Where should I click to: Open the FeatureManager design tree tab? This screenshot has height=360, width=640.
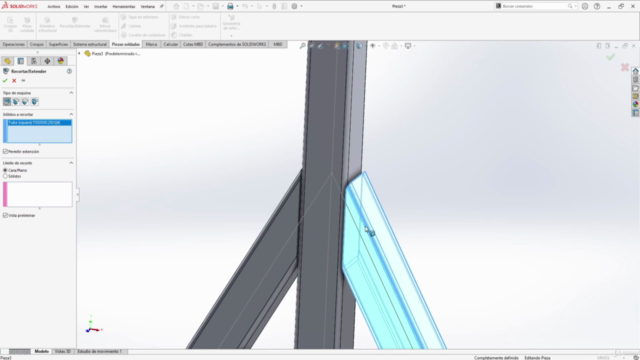tap(7, 61)
